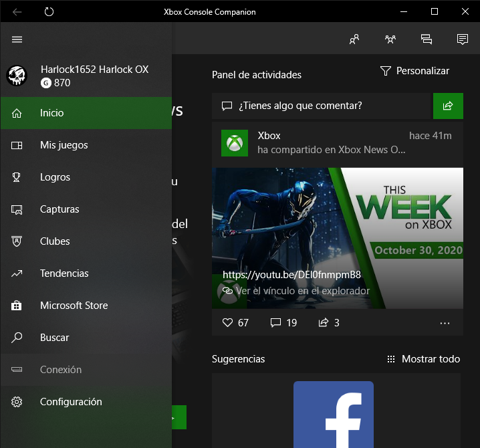Click the Xbox poster name

click(x=269, y=136)
